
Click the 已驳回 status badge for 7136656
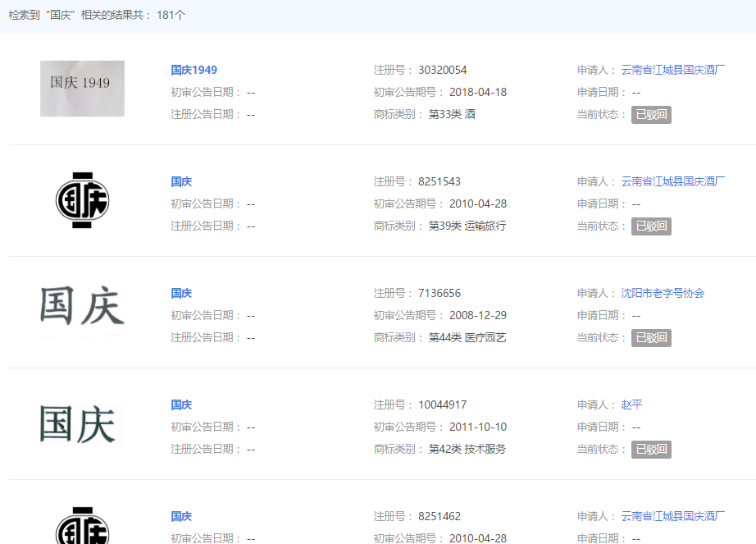tap(651, 338)
